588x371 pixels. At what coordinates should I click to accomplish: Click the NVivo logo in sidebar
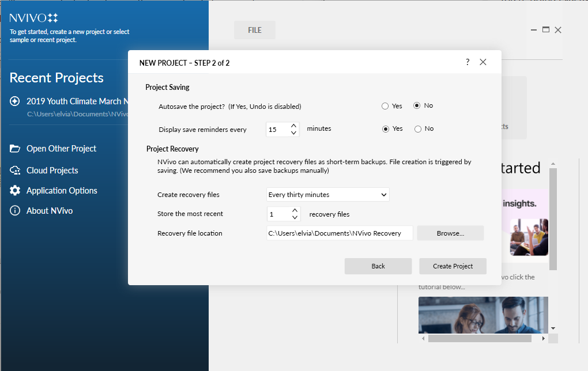tap(33, 18)
